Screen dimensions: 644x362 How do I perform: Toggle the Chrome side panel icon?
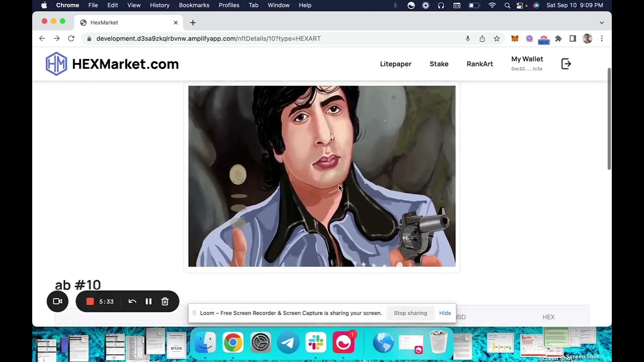coord(573,38)
